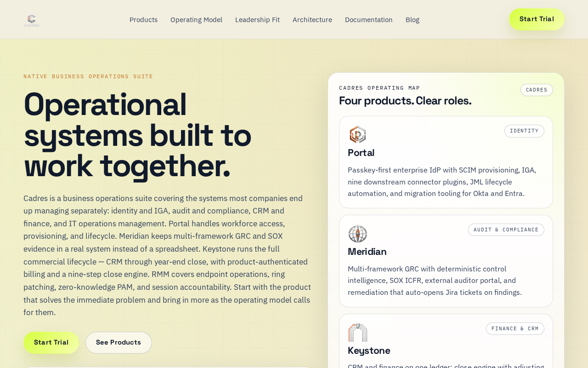Screen dimensions: 588x368
Task: Select the Keystone arch icon
Action: 357,333
